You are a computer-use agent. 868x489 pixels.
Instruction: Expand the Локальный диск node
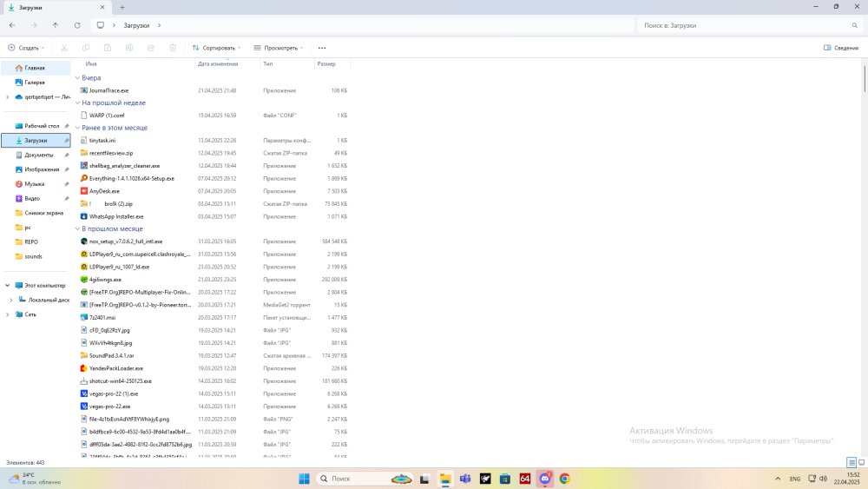pos(11,301)
